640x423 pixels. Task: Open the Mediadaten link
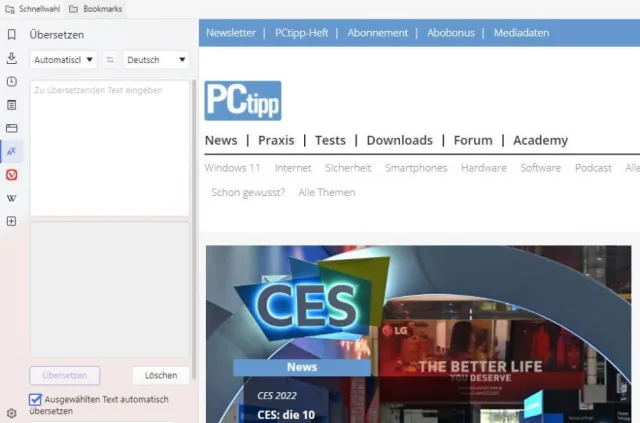521,33
